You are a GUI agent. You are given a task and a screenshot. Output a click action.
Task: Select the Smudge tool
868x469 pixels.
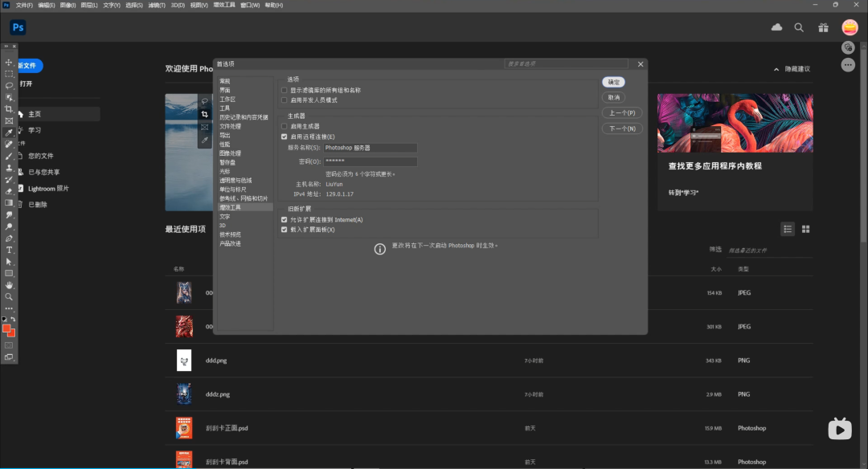click(9, 214)
